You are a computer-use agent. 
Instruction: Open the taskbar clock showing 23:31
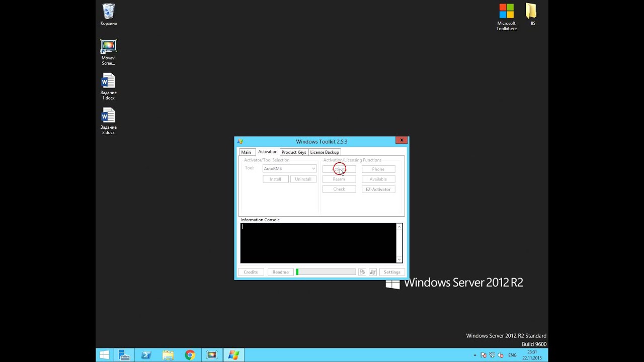tap(532, 355)
